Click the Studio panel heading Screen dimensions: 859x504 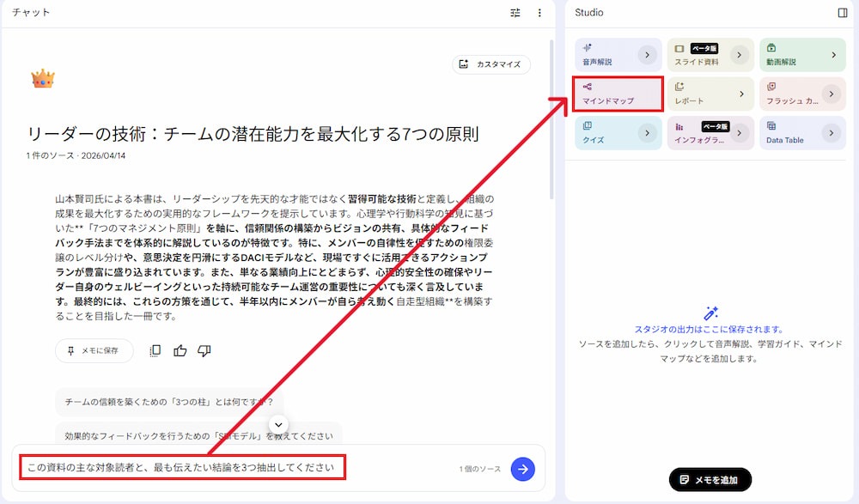589,13
